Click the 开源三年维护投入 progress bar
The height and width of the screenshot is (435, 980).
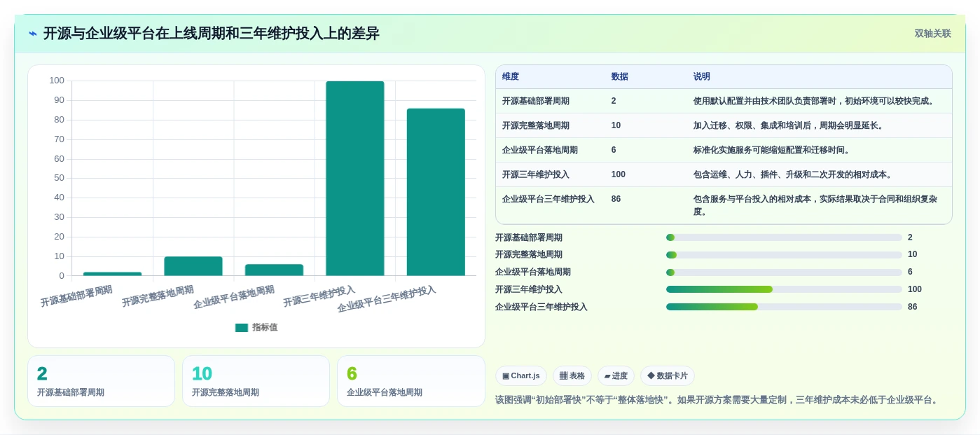tap(784, 289)
